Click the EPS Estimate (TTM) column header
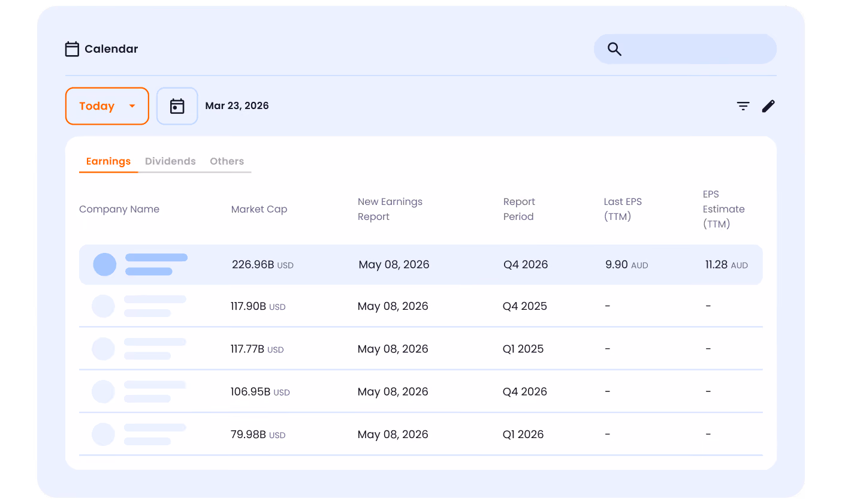 (x=723, y=209)
